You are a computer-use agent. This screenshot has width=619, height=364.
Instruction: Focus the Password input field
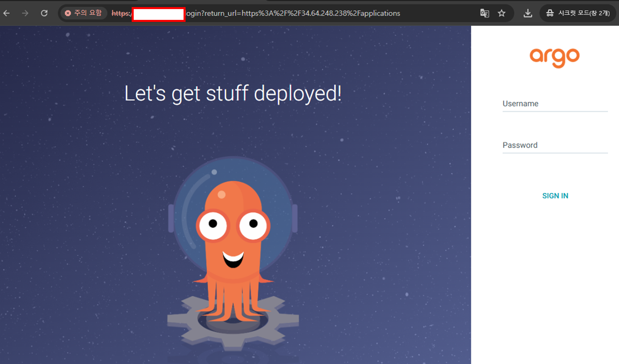(555, 145)
